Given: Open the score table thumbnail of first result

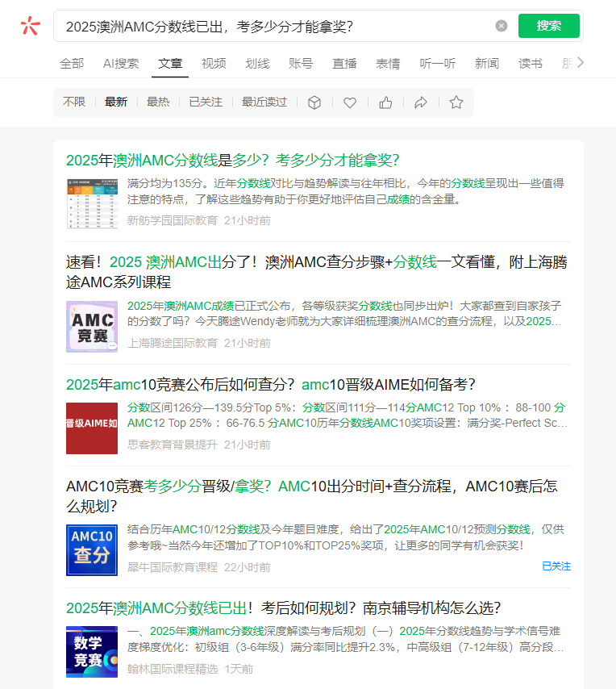Looking at the screenshot, I should click(x=92, y=203).
